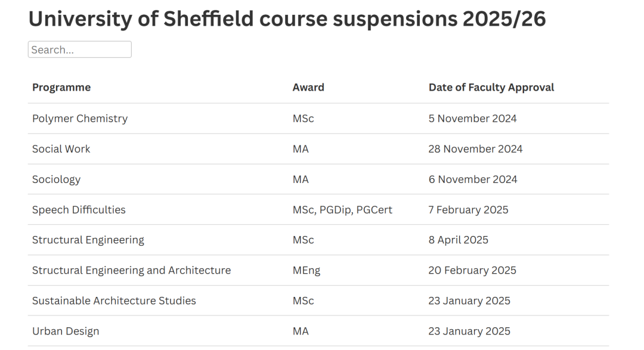644x350 pixels.
Task: Click the 7 February 2025 date cell
Action: (468, 210)
